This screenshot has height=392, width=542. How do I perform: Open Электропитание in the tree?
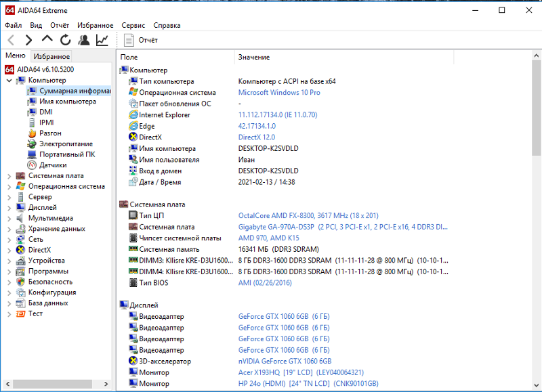[66, 144]
